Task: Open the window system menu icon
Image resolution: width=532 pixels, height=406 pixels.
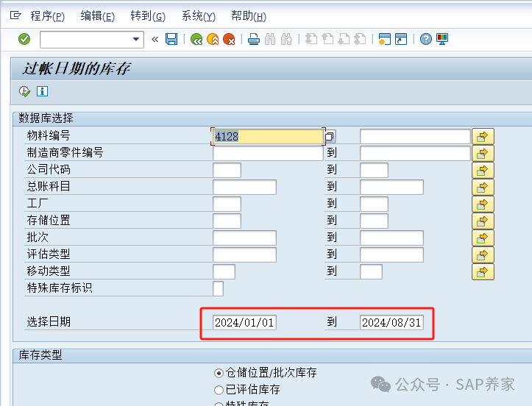Action: pos(15,15)
